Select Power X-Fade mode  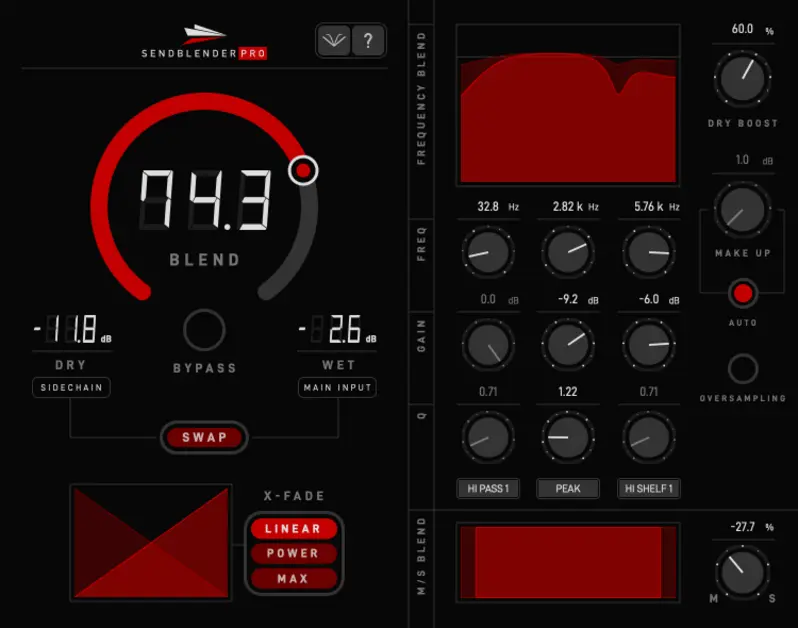point(293,553)
